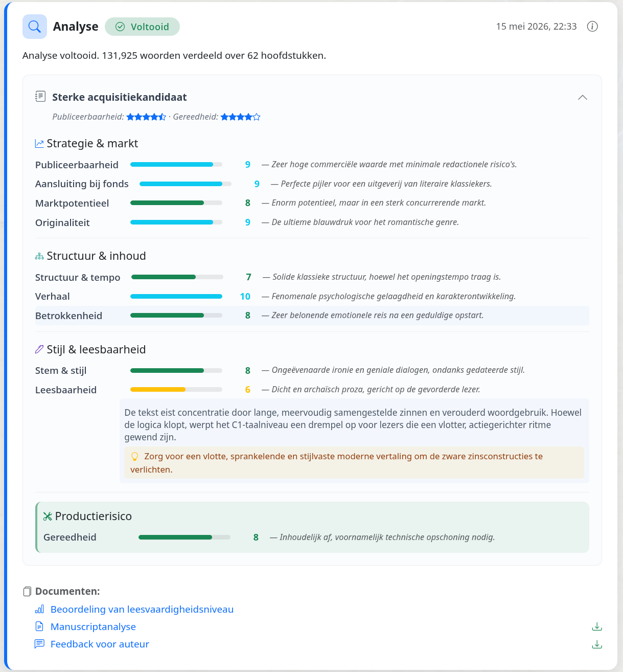Open the info circle icon
The width and height of the screenshot is (623, 672).
point(592,27)
